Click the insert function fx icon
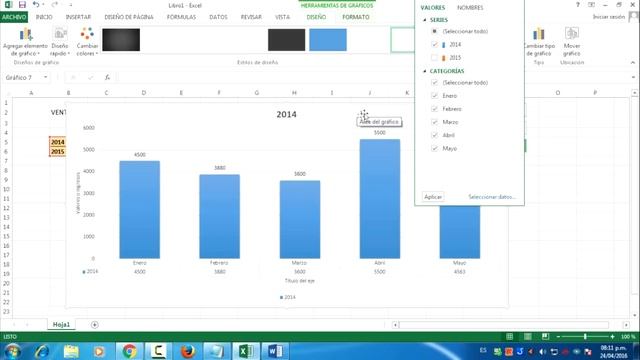 tap(107, 77)
